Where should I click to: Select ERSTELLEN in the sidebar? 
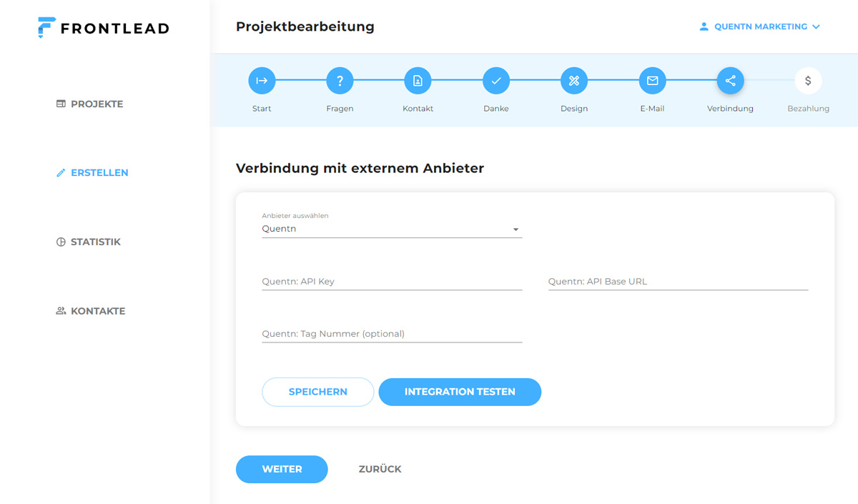click(92, 172)
